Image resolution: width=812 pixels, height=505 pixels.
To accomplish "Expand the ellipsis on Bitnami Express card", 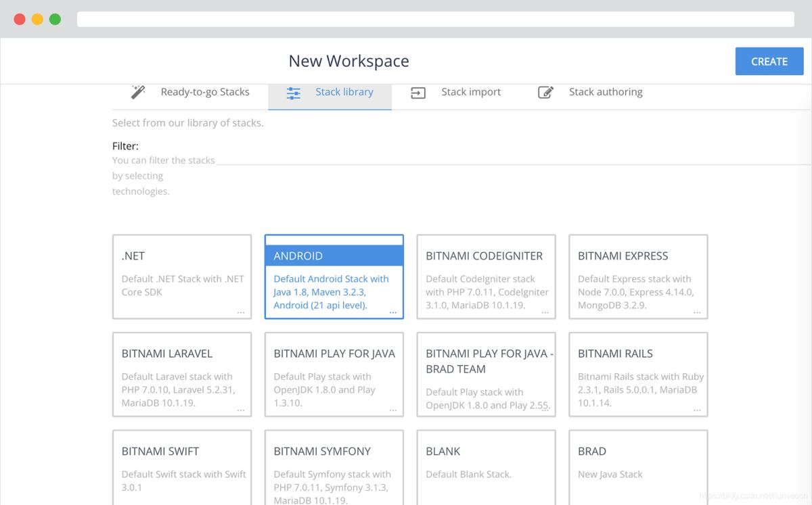I will tap(697, 312).
